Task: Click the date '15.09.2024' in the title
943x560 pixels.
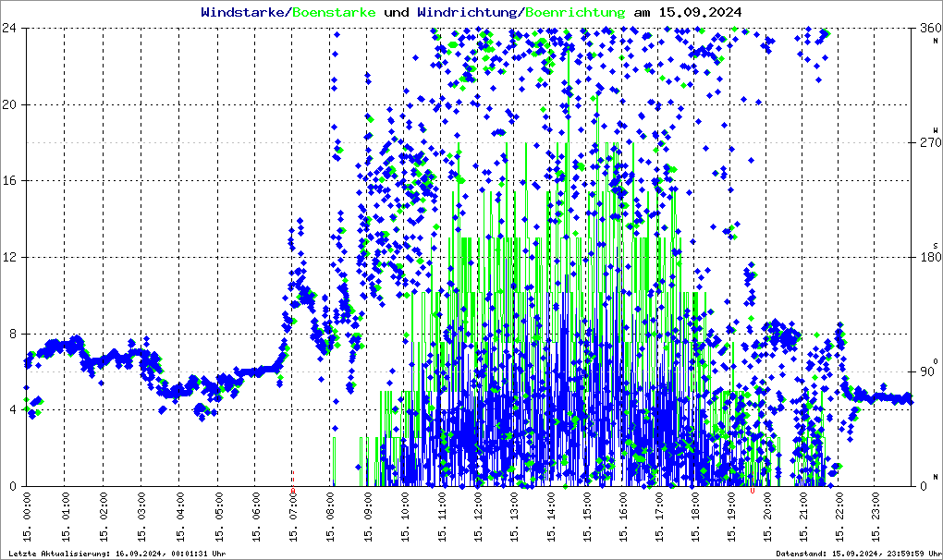Action: [700, 12]
